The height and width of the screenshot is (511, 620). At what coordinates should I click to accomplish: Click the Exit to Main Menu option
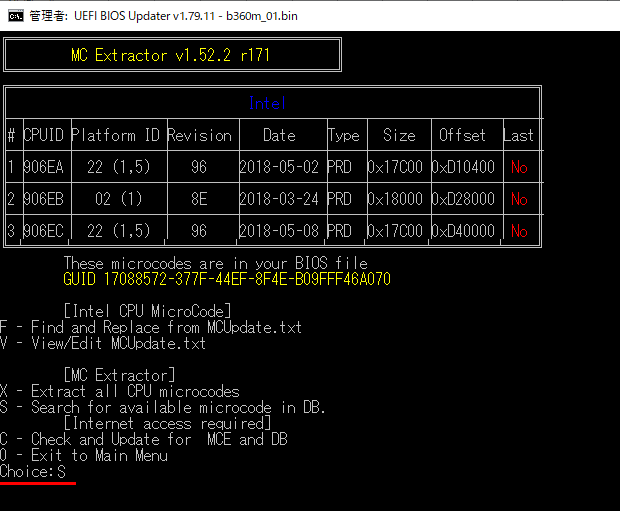(x=84, y=455)
